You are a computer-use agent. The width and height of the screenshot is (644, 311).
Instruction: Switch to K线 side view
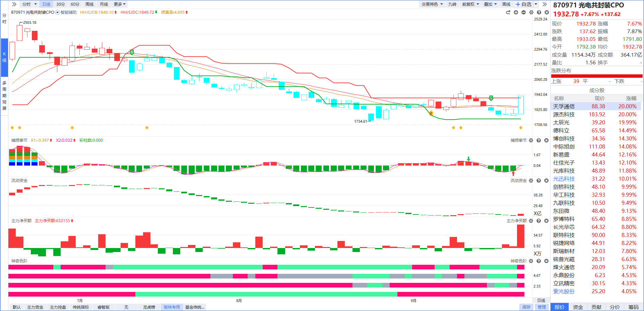tap(4, 57)
